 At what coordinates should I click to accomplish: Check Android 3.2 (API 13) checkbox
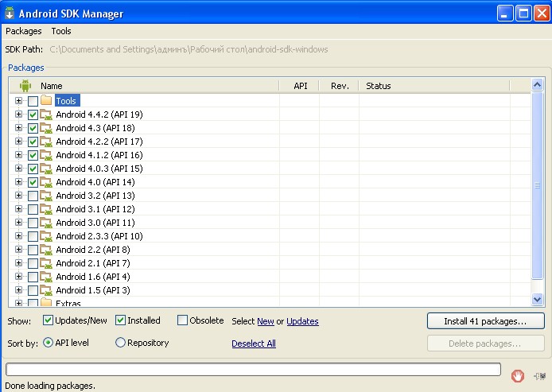pyautogui.click(x=33, y=196)
